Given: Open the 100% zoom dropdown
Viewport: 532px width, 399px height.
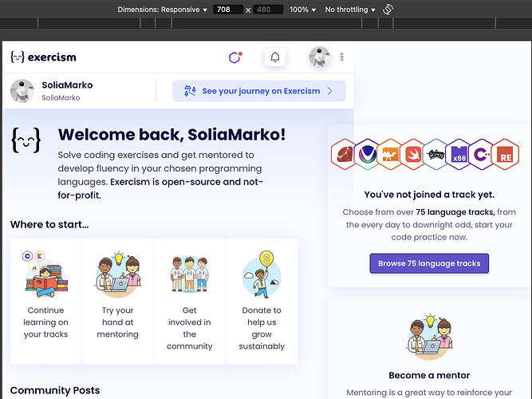Looking at the screenshot, I should [302, 10].
